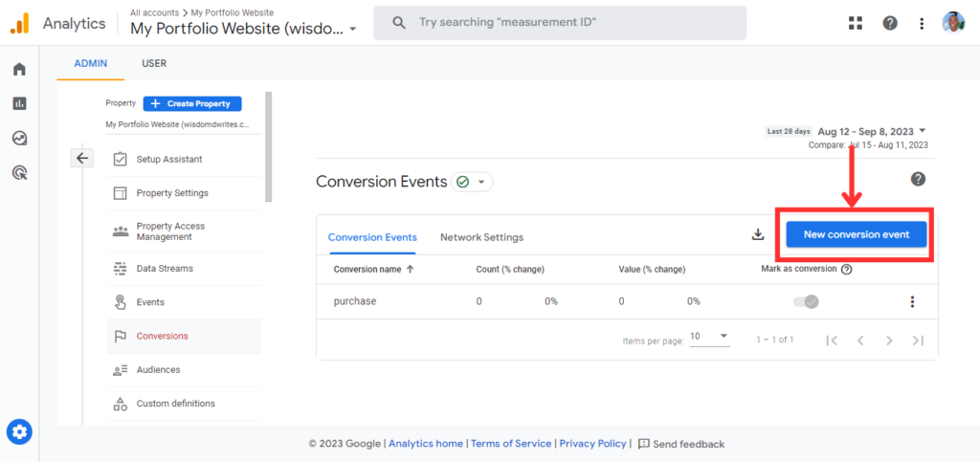Click the Create Property button
The width and height of the screenshot is (980, 462).
click(x=192, y=103)
